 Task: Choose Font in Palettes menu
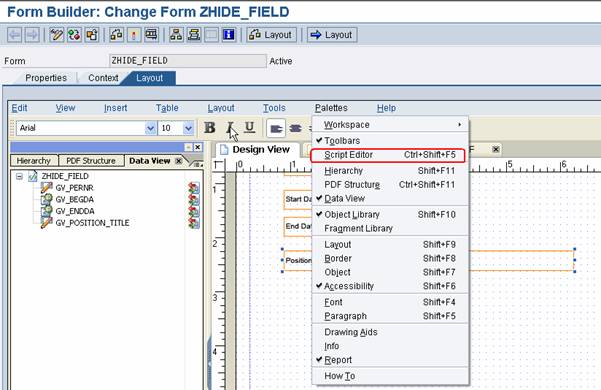tap(391, 302)
